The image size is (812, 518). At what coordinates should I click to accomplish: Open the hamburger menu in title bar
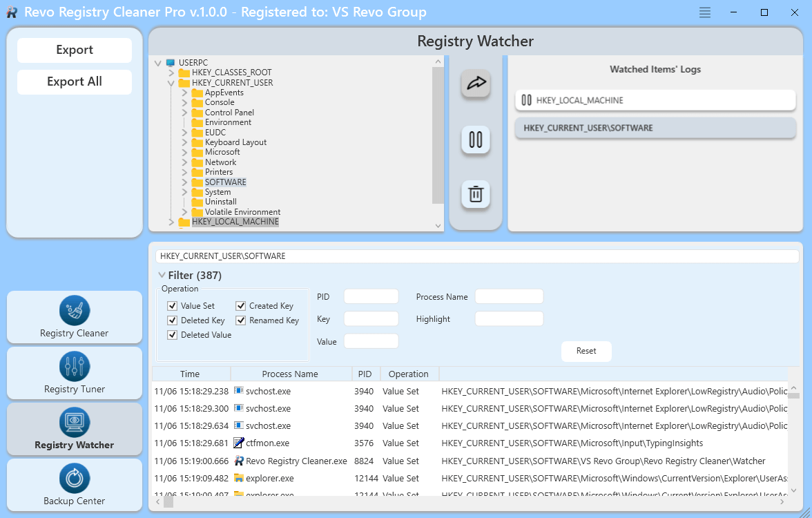(x=704, y=12)
